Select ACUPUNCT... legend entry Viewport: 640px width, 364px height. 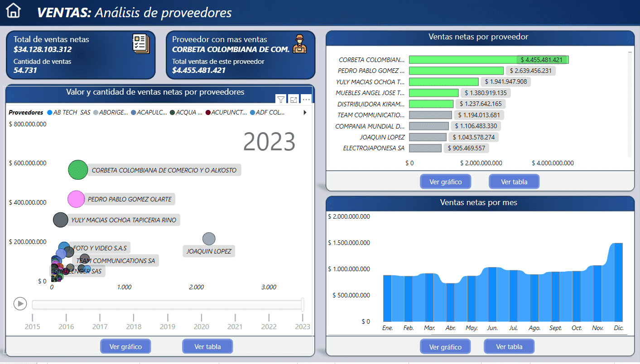pos(226,112)
